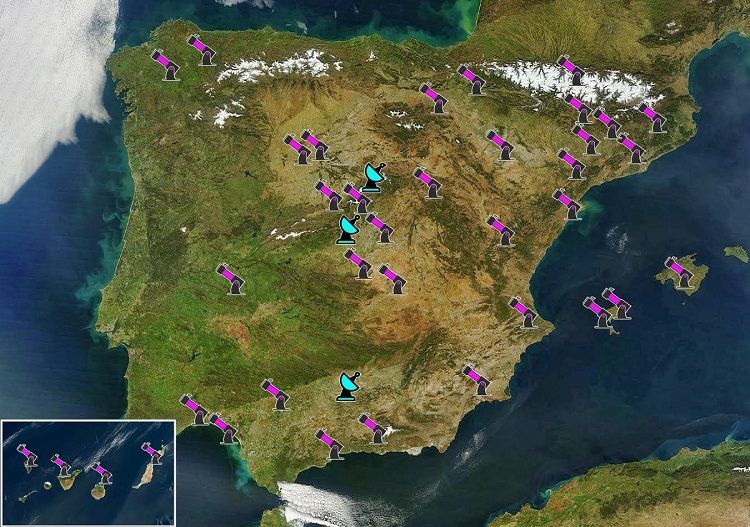
Task: Click the telescope on Galicia's northern coast
Action: (x=201, y=50)
